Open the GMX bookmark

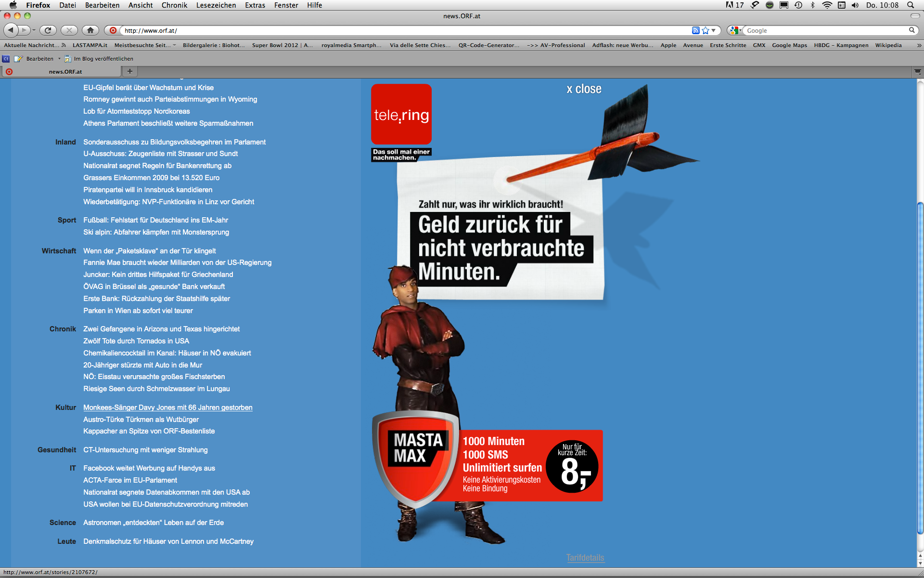click(759, 45)
